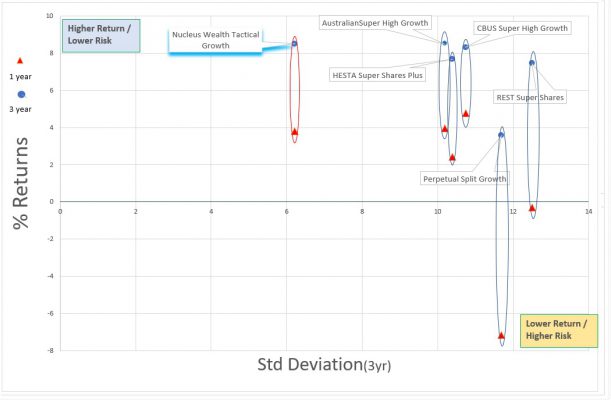Image resolution: width=611 pixels, height=400 pixels.
Task: Select the REST Super Shares label
Action: coord(530,97)
